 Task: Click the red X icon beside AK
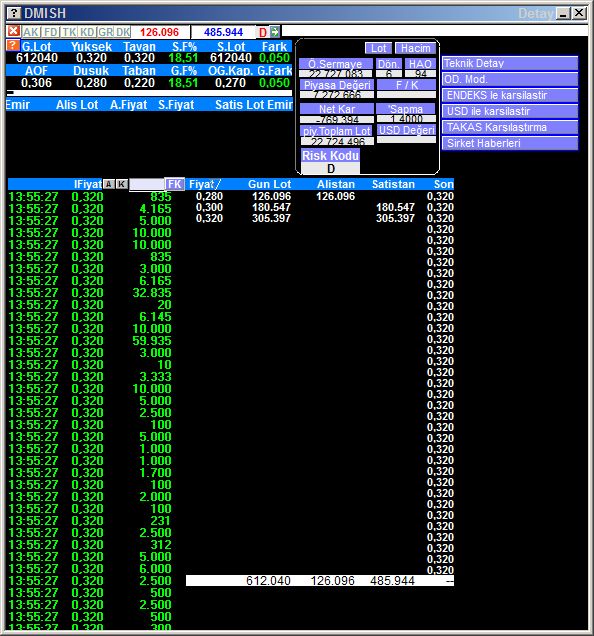(13, 31)
